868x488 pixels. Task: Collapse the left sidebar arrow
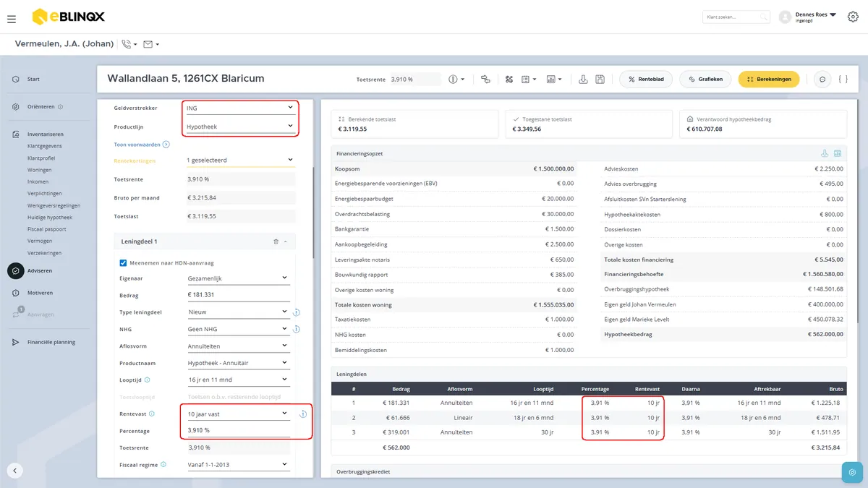coord(15,471)
